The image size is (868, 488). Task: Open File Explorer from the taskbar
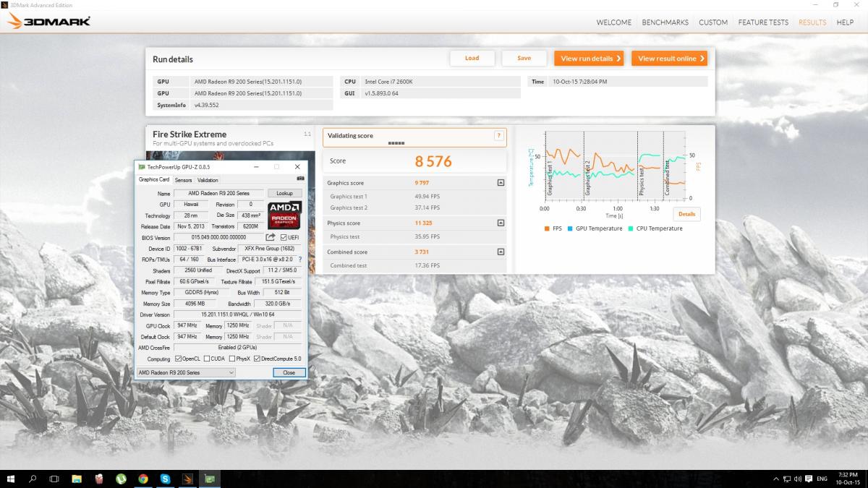coord(77,479)
